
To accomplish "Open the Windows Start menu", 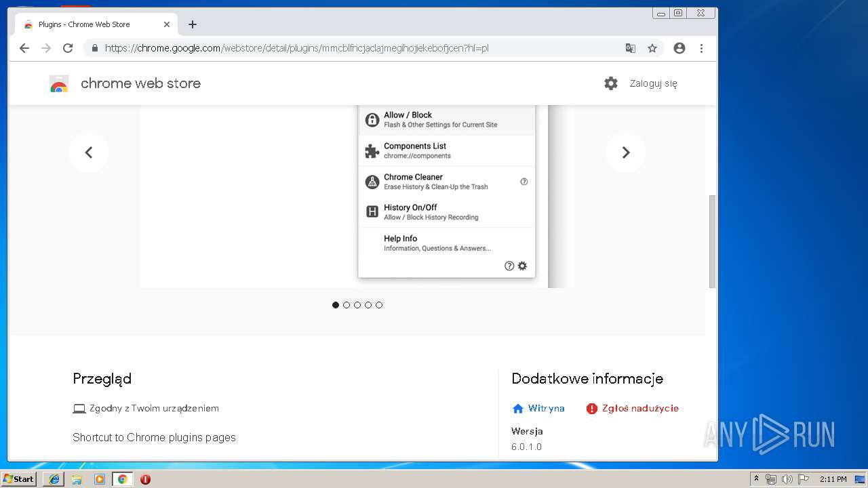I will [x=19, y=479].
